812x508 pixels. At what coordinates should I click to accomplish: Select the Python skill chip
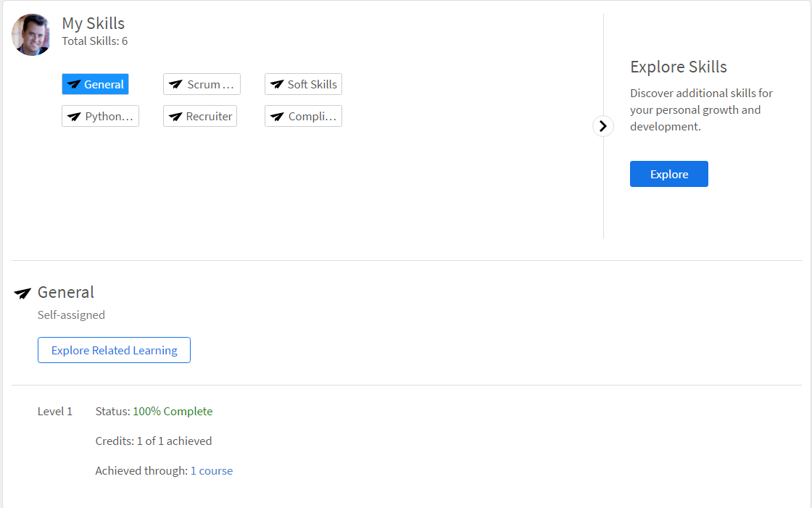click(101, 117)
